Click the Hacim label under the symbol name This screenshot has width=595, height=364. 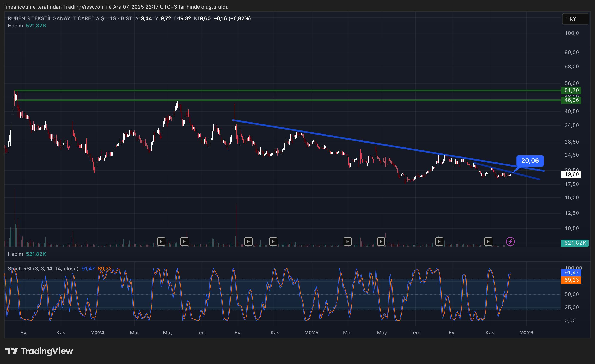(x=15, y=26)
